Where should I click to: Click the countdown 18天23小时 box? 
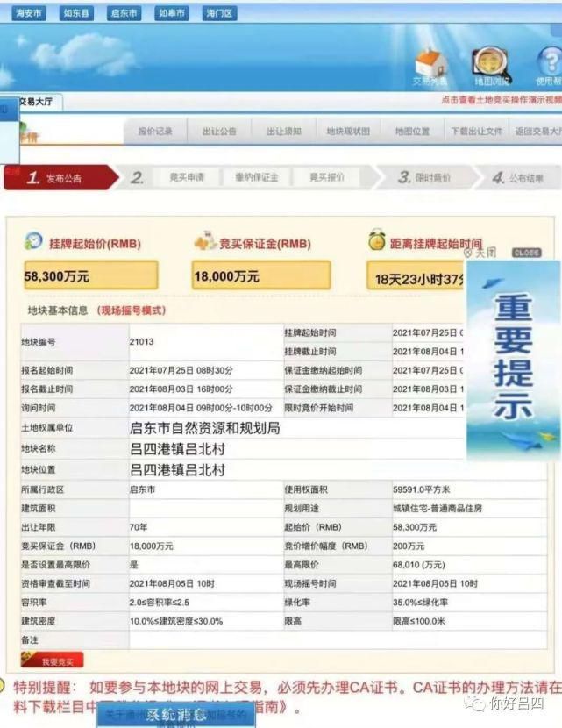tap(416, 276)
